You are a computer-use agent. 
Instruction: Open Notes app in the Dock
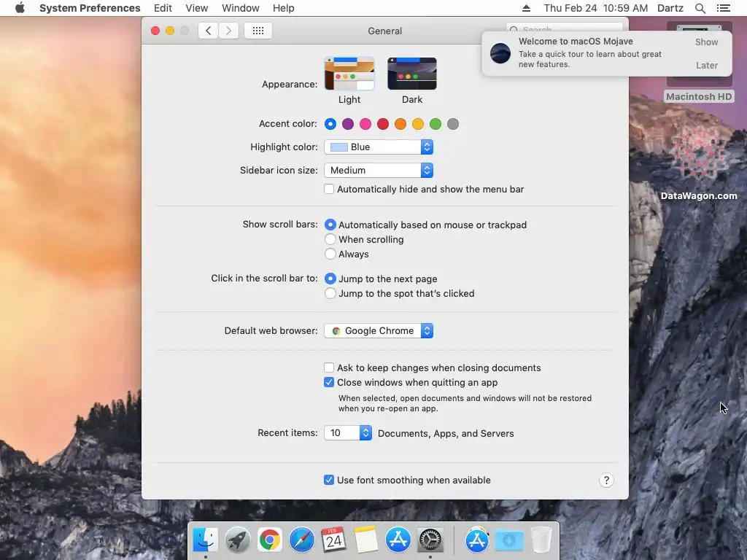pos(366,540)
